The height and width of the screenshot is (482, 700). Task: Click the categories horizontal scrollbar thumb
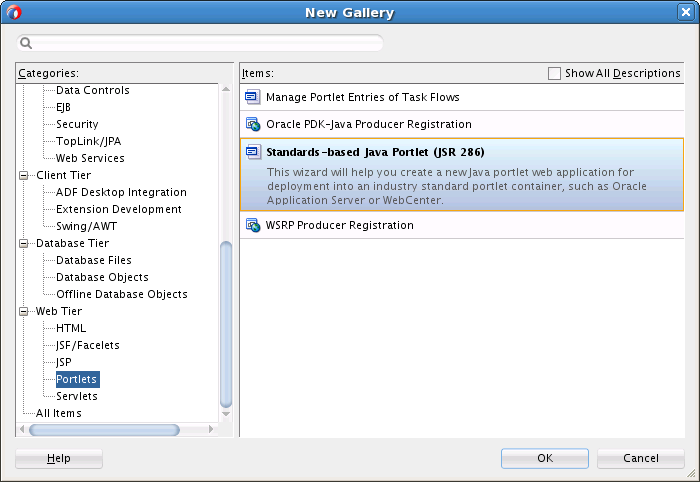click(104, 430)
